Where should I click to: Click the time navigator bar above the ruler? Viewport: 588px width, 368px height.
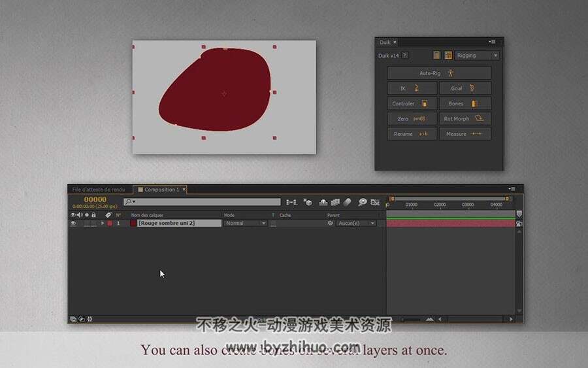449,199
